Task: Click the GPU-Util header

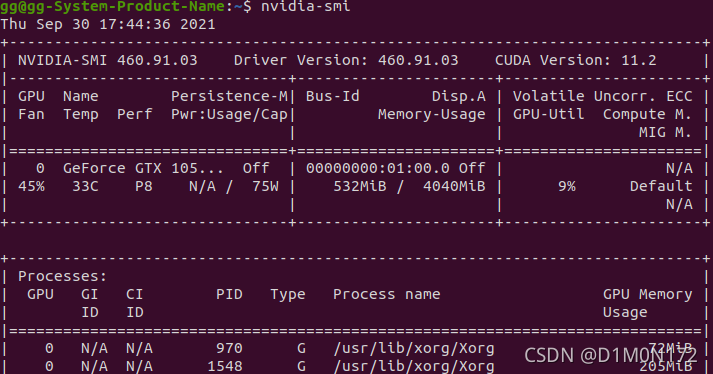Action: (x=548, y=114)
